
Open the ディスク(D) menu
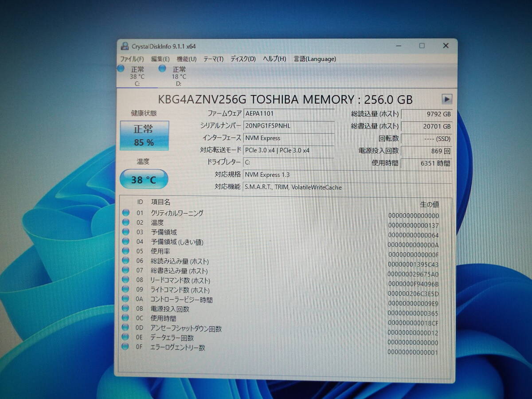pyautogui.click(x=243, y=59)
